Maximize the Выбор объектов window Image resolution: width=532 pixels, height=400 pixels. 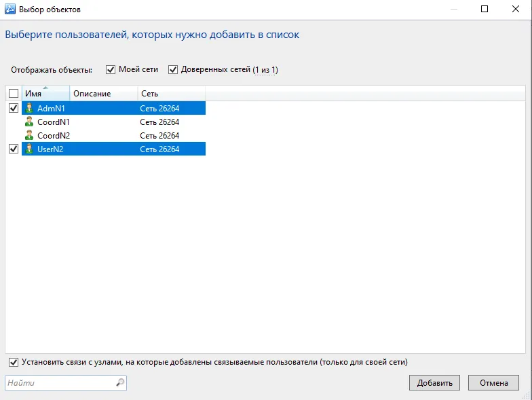484,9
